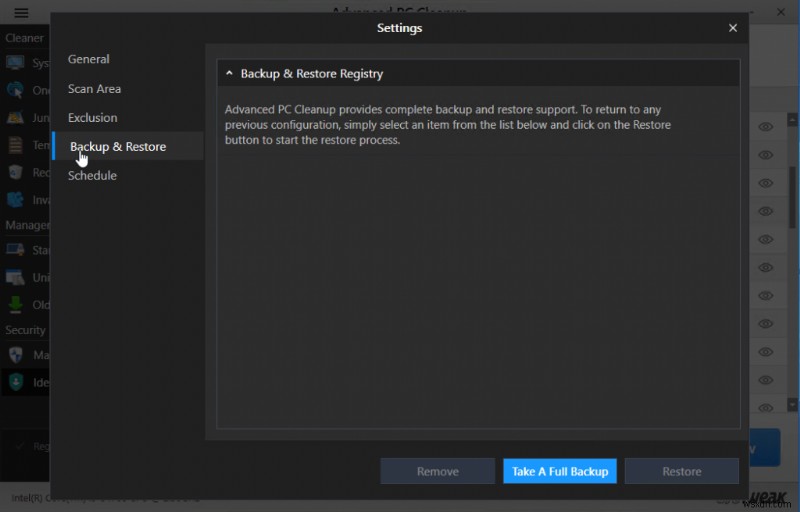
Task: Click scrollbar down arrow in background list
Action: (x=792, y=405)
